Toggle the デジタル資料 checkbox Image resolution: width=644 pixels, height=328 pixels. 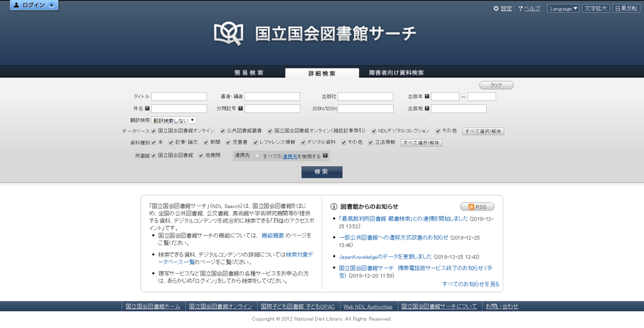(x=303, y=143)
